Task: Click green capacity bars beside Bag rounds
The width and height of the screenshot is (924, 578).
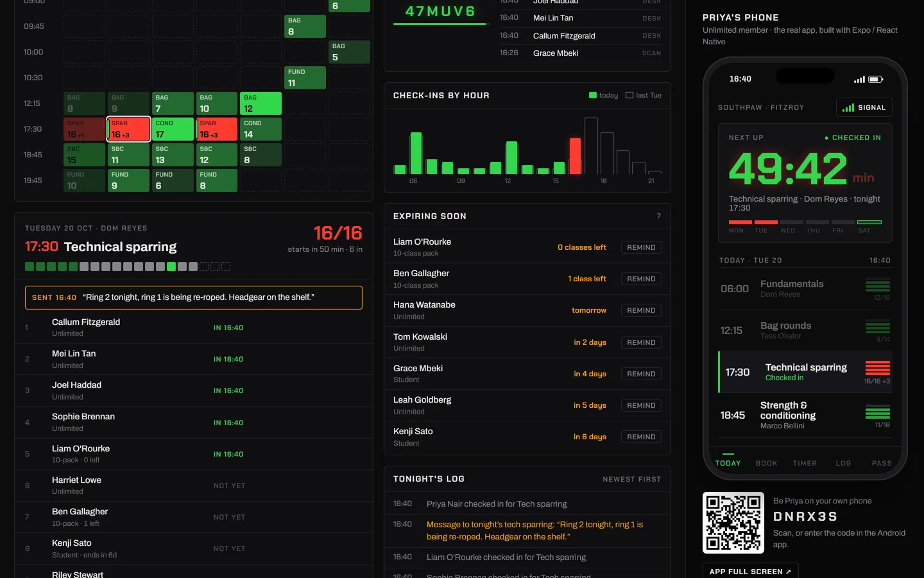Action: pyautogui.click(x=877, y=326)
